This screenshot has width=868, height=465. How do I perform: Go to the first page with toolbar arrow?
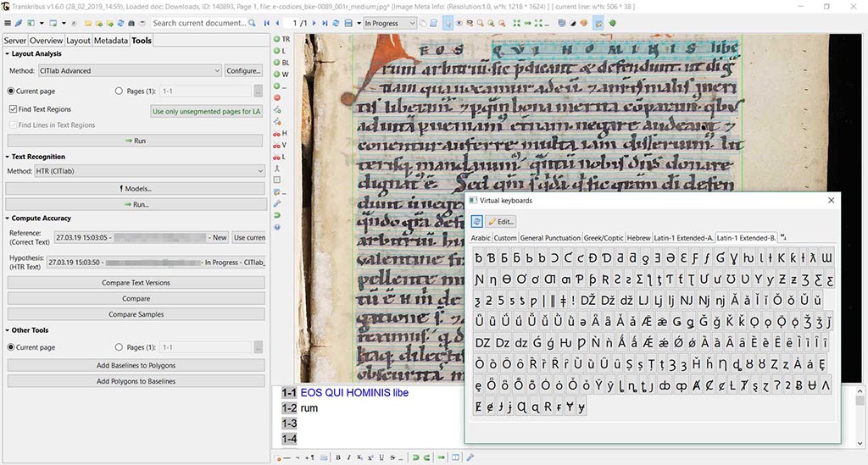[x=267, y=23]
